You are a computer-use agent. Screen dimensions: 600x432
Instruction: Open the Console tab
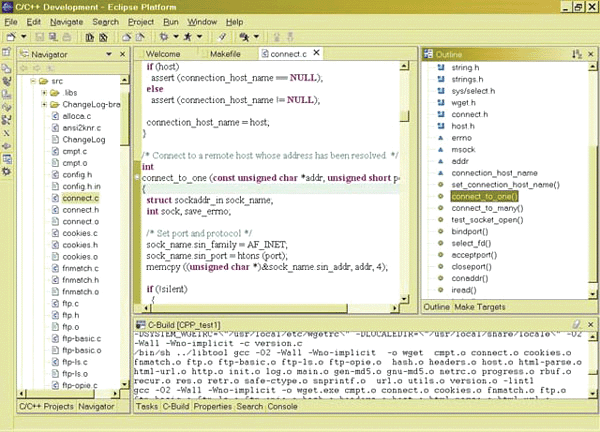tap(283, 407)
